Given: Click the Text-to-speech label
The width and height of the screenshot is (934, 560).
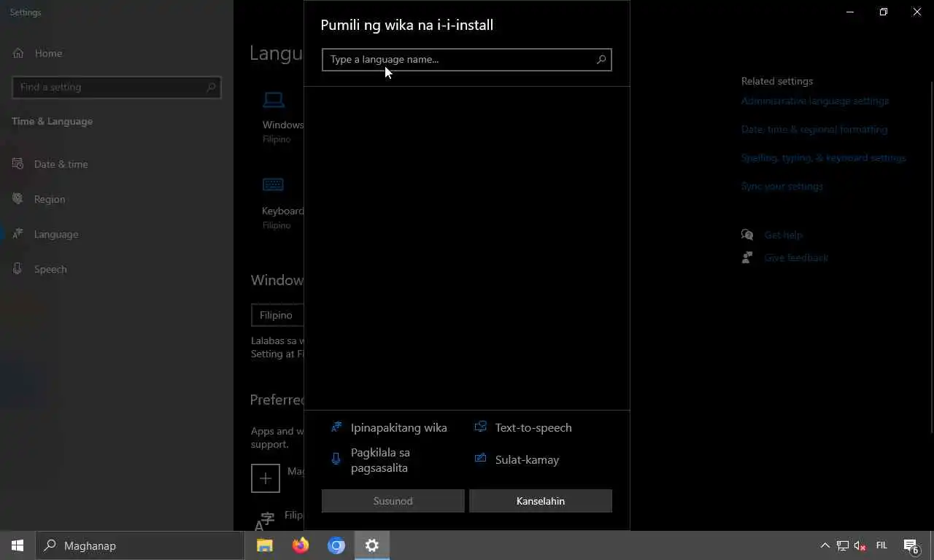Looking at the screenshot, I should 533,428.
